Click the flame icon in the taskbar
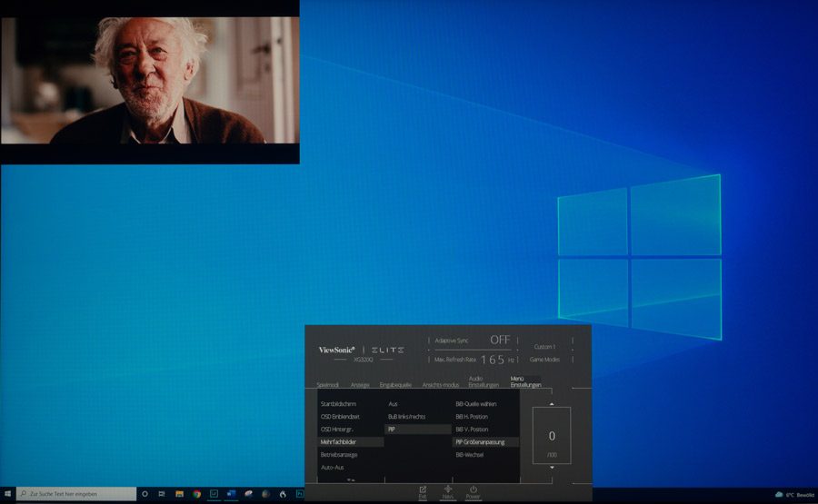The image size is (818, 504). (x=283, y=494)
